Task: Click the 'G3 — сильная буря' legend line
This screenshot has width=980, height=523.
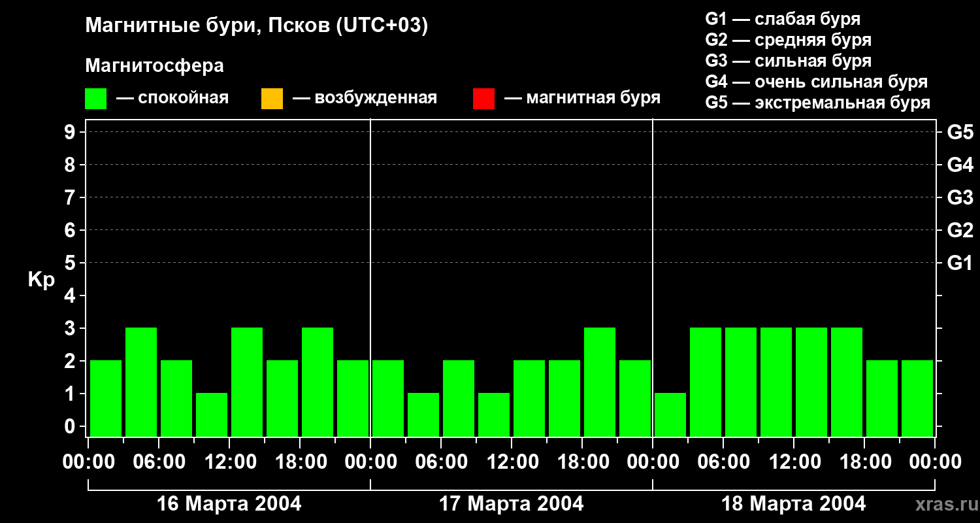Action: pos(788,61)
